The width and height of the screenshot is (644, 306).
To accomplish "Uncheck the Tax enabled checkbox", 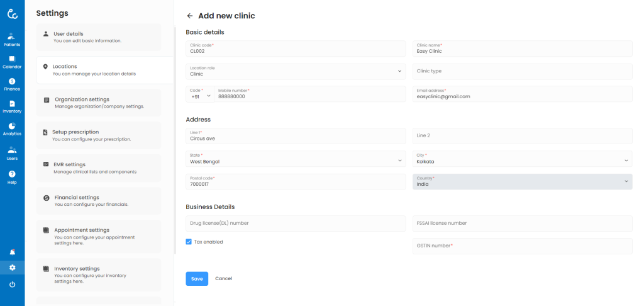I will pyautogui.click(x=189, y=242).
